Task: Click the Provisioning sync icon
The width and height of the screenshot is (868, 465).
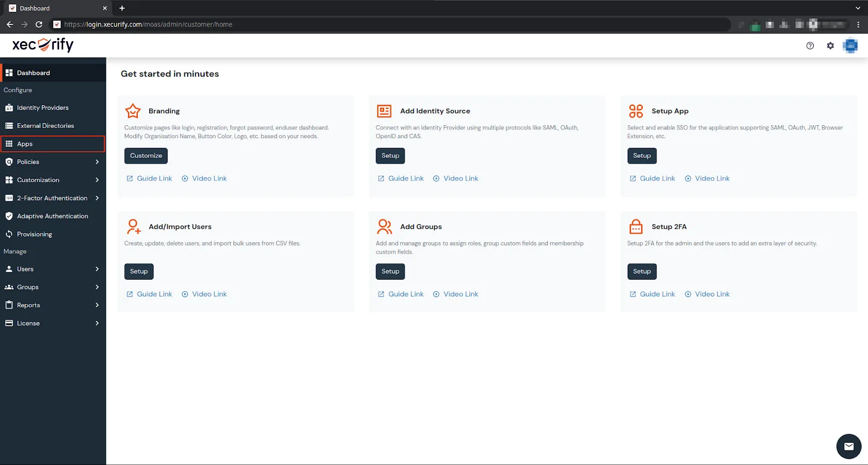Action: (x=9, y=234)
